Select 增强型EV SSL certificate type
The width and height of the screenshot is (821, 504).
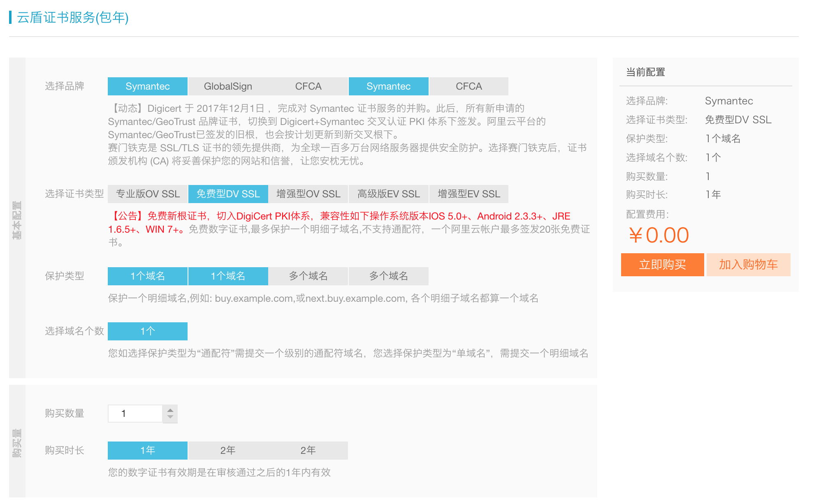468,194
